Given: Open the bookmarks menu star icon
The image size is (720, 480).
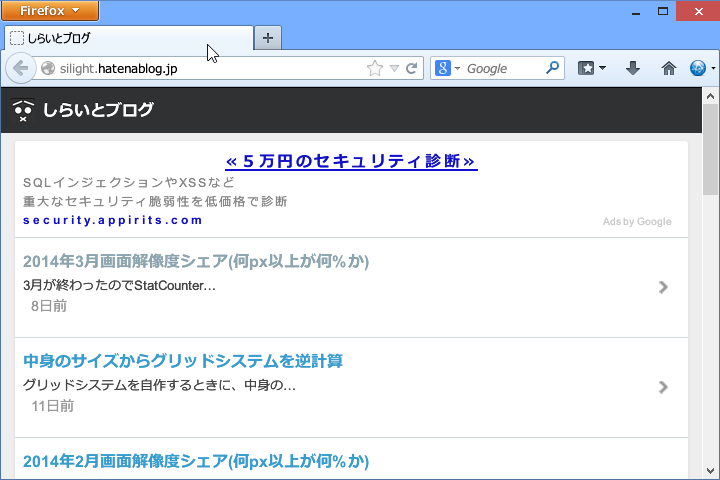Looking at the screenshot, I should pyautogui.click(x=586, y=68).
